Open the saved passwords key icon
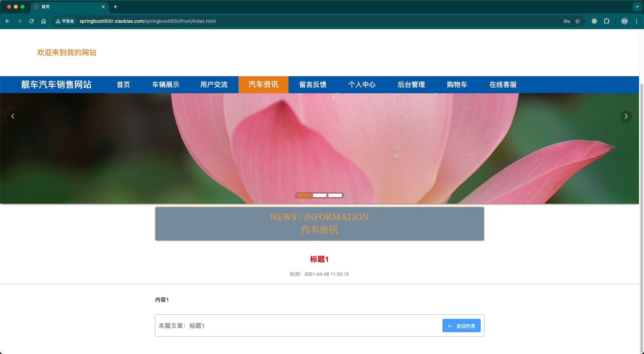The width and height of the screenshot is (644, 354). pos(567,21)
